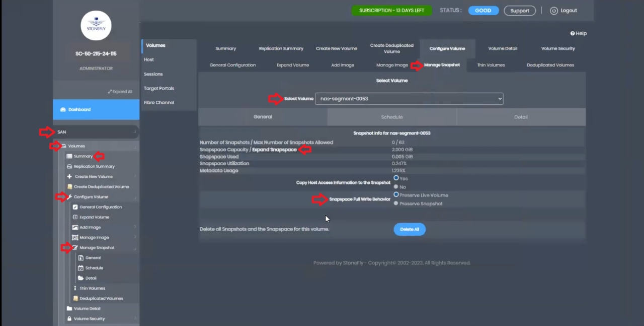Image resolution: width=644 pixels, height=326 pixels.
Task: Choose Yes for copying host access information
Action: tap(396, 178)
